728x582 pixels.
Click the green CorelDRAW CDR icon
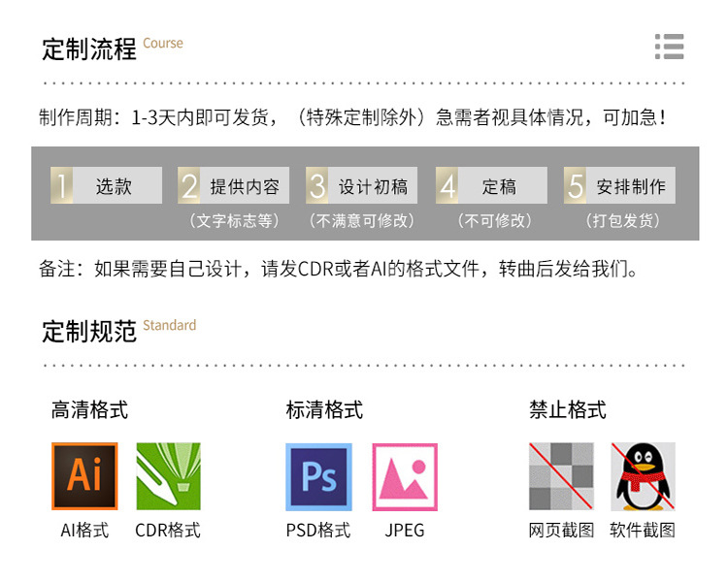169,476
